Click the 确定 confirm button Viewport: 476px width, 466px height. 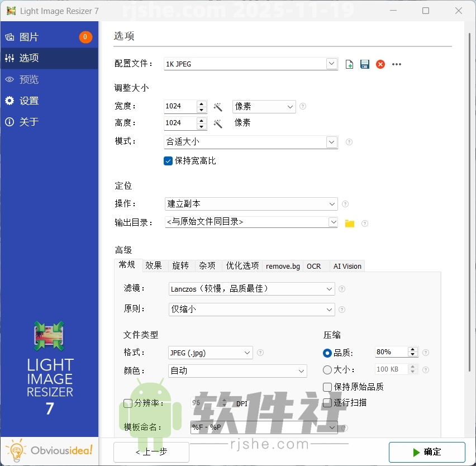427,452
